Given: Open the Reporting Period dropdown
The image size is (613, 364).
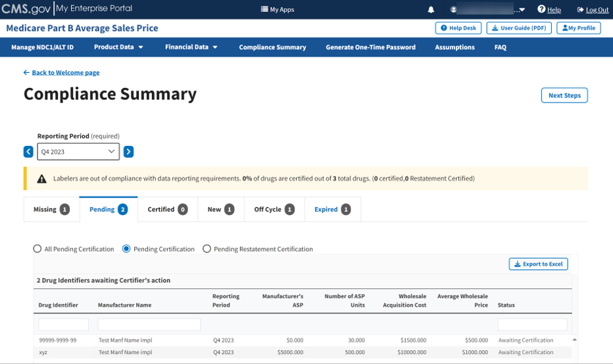Looking at the screenshot, I should click(78, 152).
